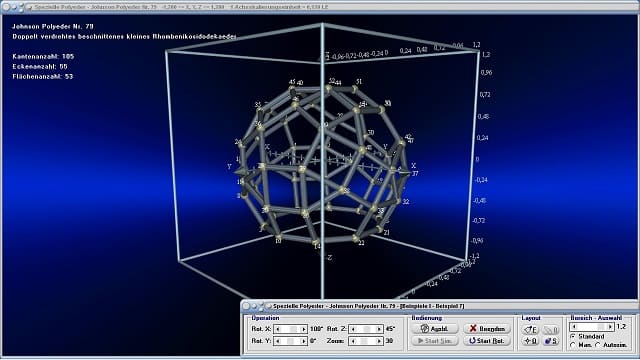640x360 pixels.
Task: Increase Rot. Z with right arrow
Action: coord(379,329)
